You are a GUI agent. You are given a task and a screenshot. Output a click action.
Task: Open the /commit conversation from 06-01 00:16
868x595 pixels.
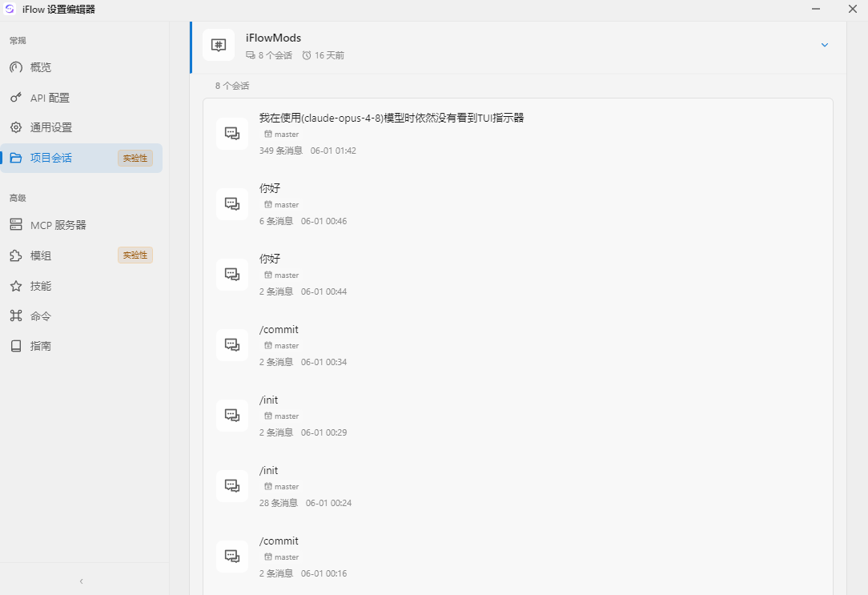(x=517, y=557)
